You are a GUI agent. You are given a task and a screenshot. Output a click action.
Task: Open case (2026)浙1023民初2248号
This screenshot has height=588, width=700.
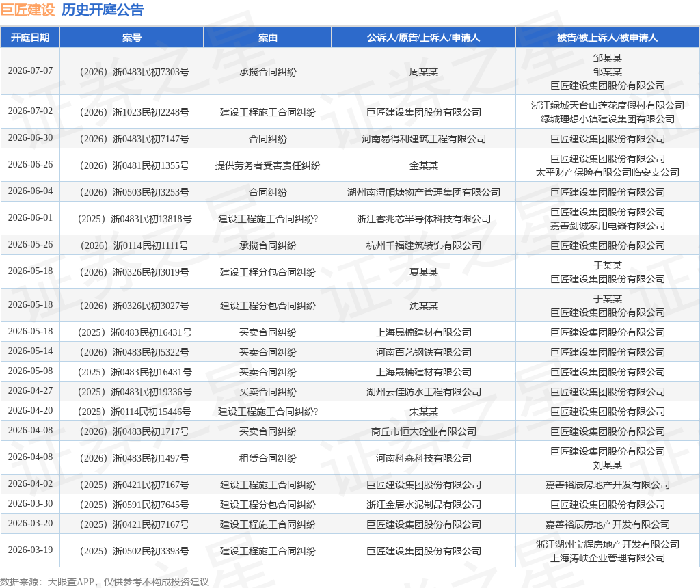[133, 112]
